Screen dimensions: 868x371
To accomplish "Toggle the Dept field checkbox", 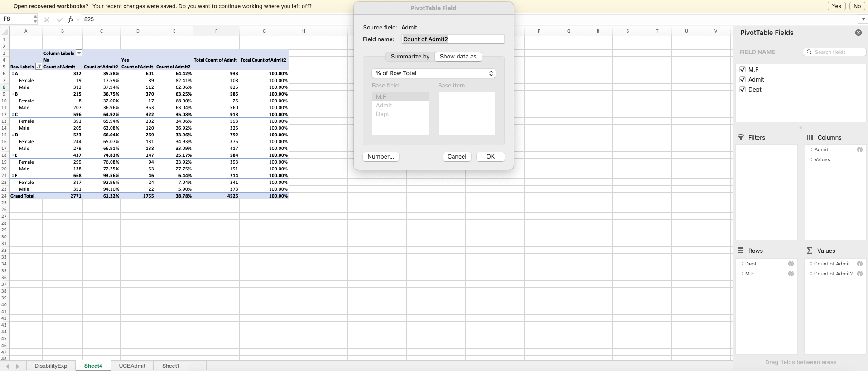I will tap(742, 89).
